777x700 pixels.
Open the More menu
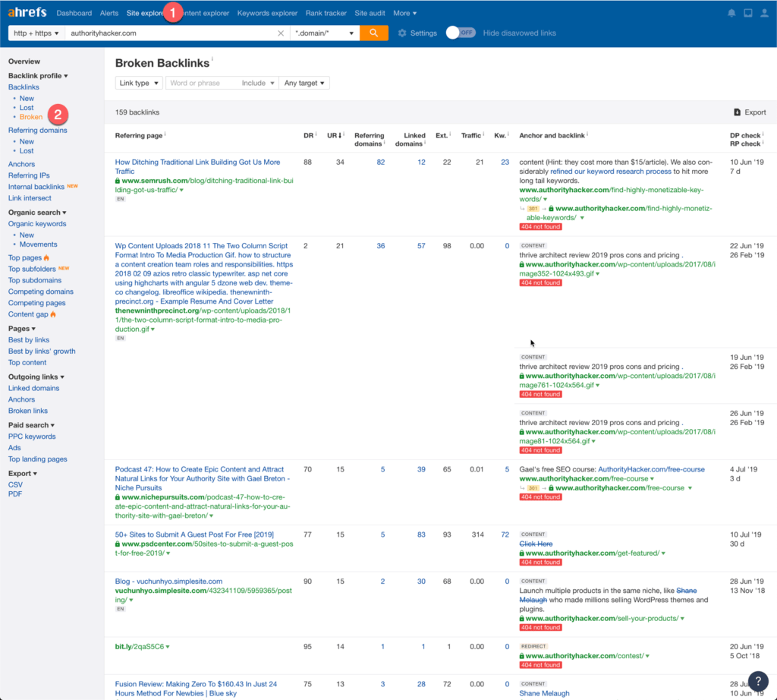(x=404, y=13)
